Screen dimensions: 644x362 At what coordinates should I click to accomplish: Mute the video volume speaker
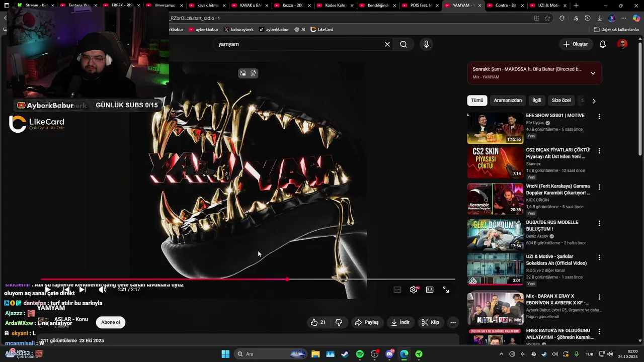pyautogui.click(x=103, y=290)
